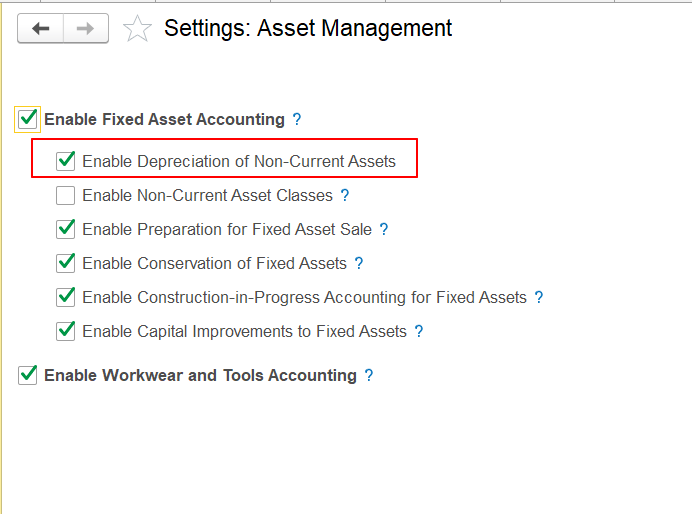Open help for Capital Improvements to Fixed Assets
Viewport: 692px width, 514px height.
(x=419, y=332)
